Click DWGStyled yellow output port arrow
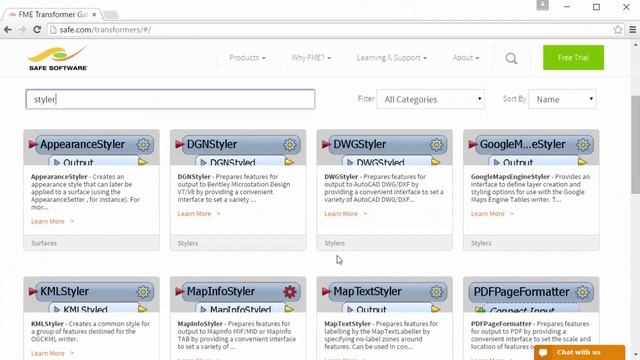Screen dimensions: 640x360 click(436, 162)
